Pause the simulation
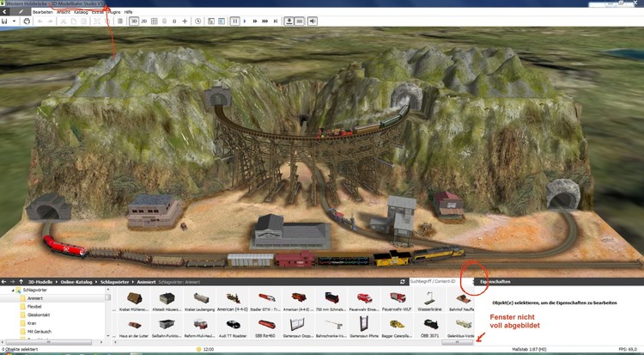The width and height of the screenshot is (644, 355). pyautogui.click(x=234, y=21)
